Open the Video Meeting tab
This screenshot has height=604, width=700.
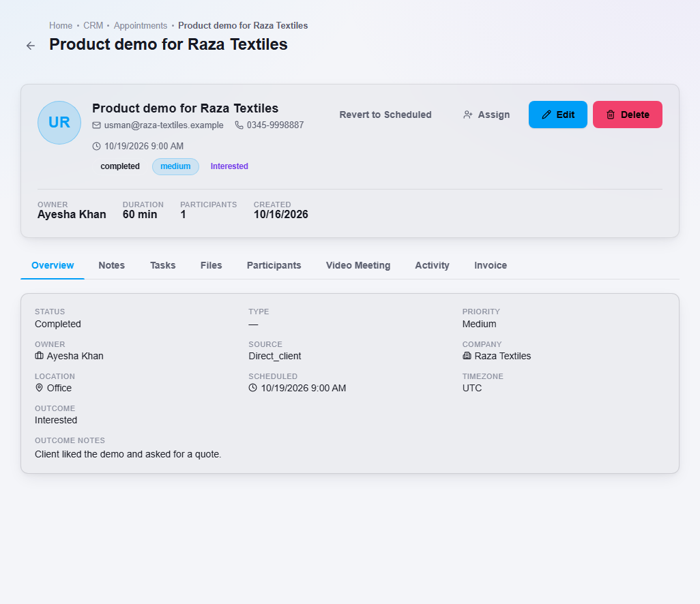[358, 265]
